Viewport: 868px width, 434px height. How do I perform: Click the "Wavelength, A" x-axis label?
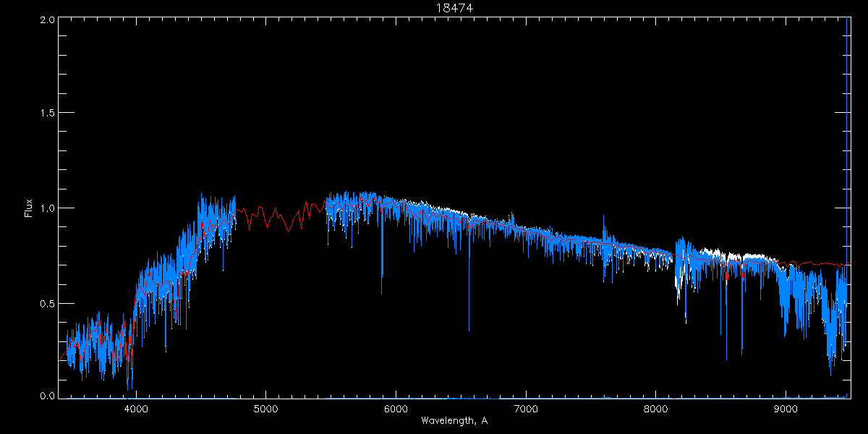point(454,421)
